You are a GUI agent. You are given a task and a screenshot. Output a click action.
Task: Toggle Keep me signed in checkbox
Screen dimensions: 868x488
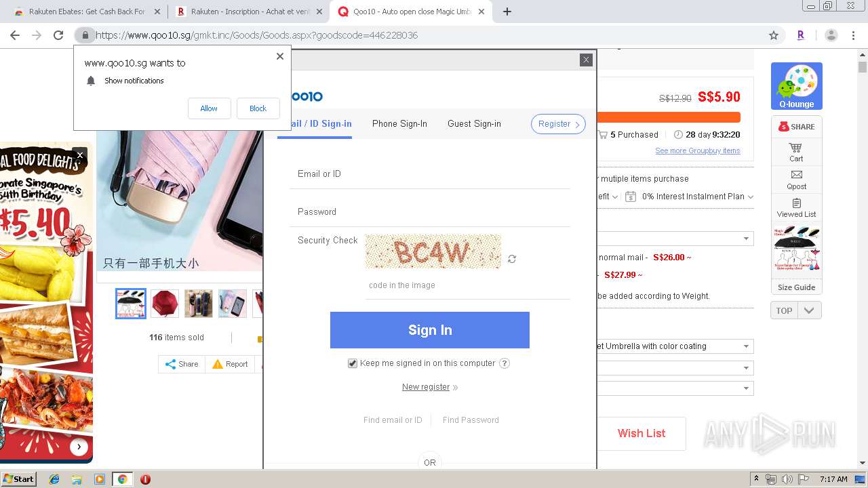click(353, 363)
